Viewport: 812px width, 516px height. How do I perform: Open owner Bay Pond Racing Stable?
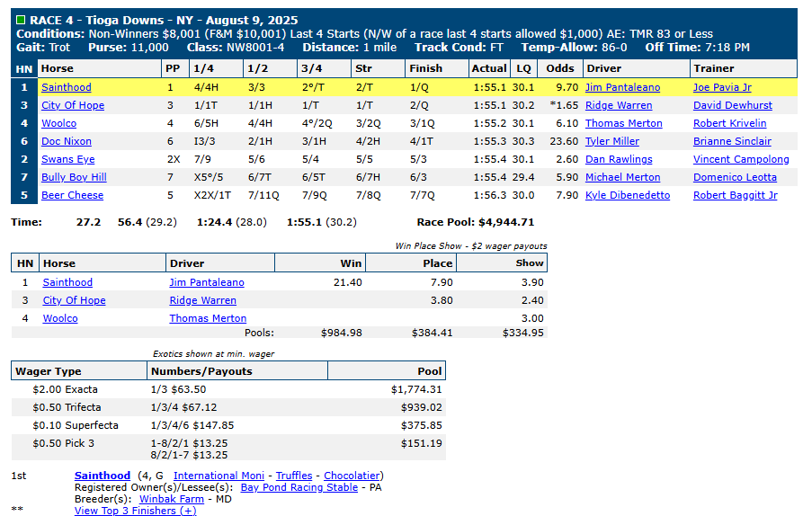[x=299, y=487]
